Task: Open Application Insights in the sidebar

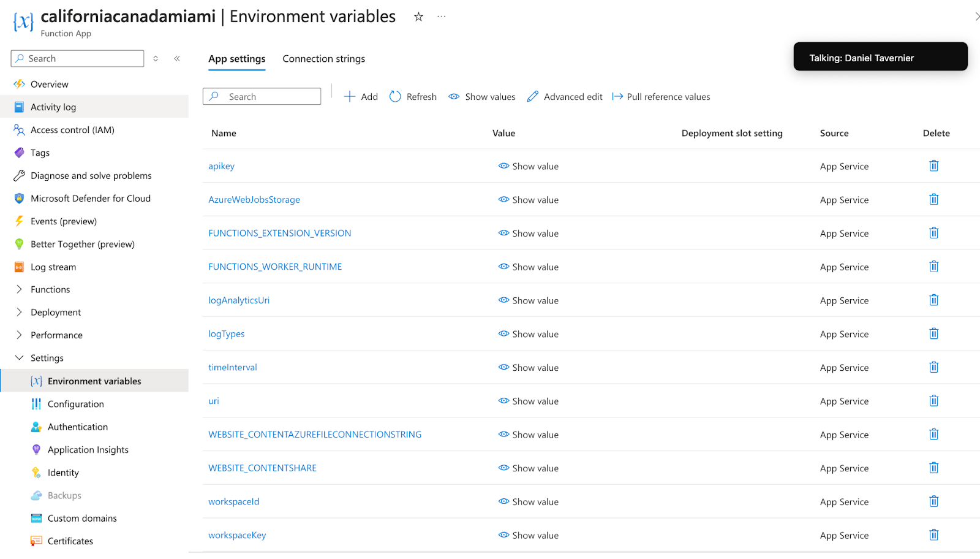Action: [x=88, y=450]
